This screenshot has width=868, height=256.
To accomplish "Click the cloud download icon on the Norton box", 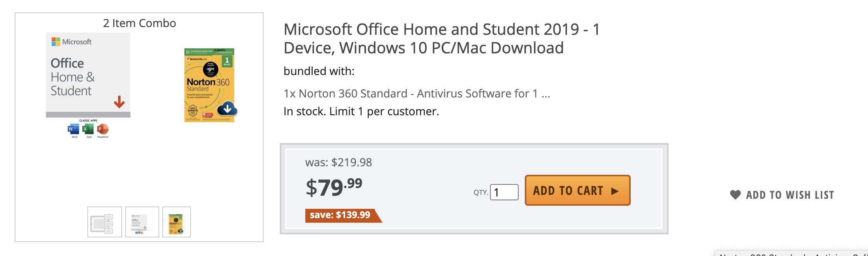I will pos(227,109).
